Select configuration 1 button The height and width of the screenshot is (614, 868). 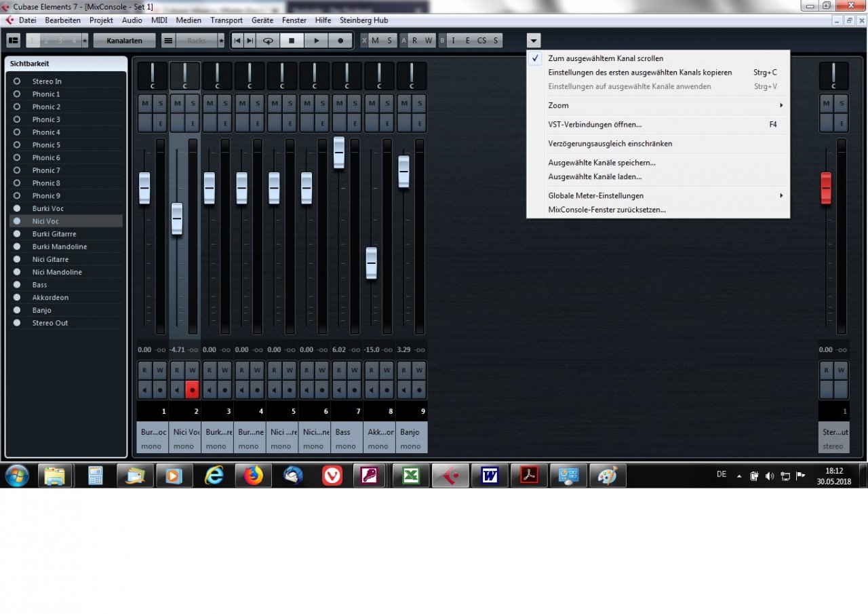point(33,41)
